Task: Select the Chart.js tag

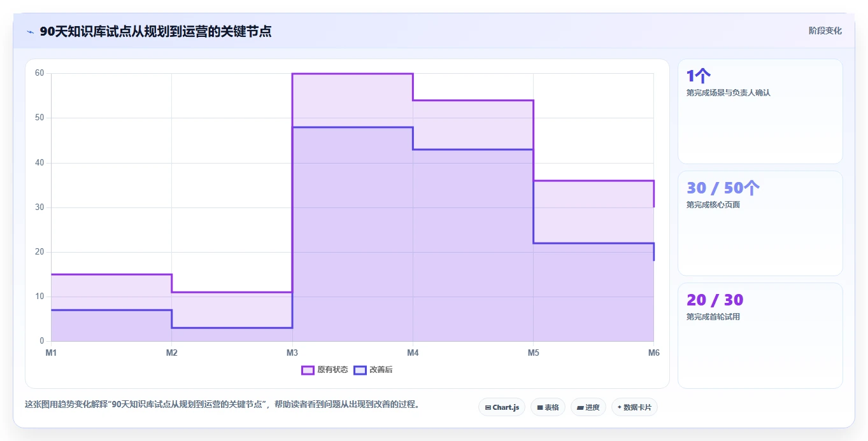Action: pyautogui.click(x=502, y=407)
